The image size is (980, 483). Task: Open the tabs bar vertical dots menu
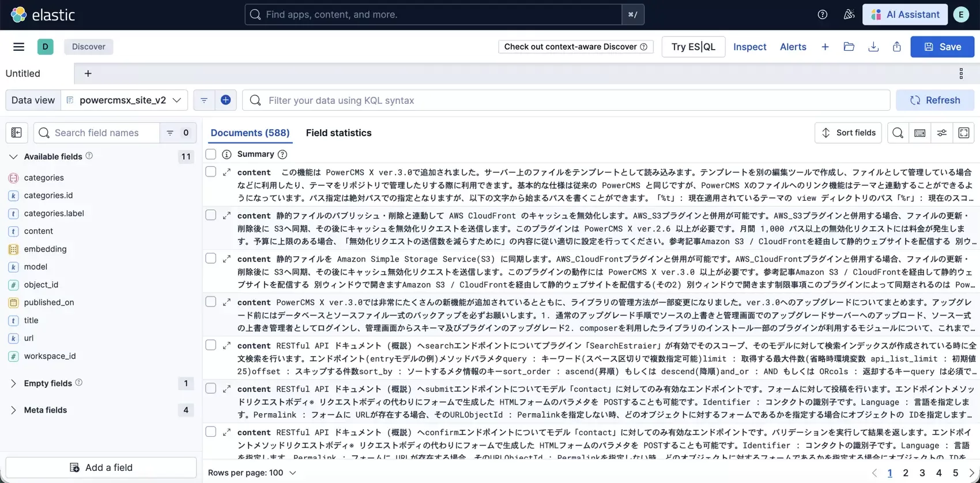click(x=961, y=73)
